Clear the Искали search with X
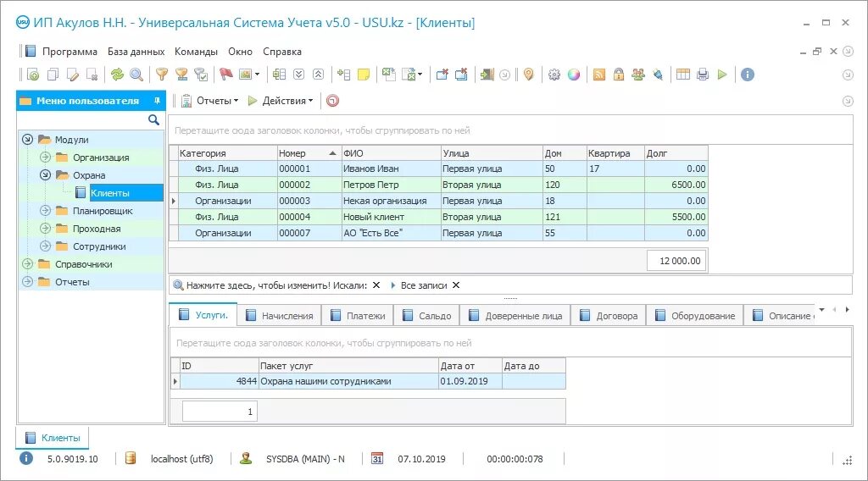The width and height of the screenshot is (868, 481). click(376, 285)
